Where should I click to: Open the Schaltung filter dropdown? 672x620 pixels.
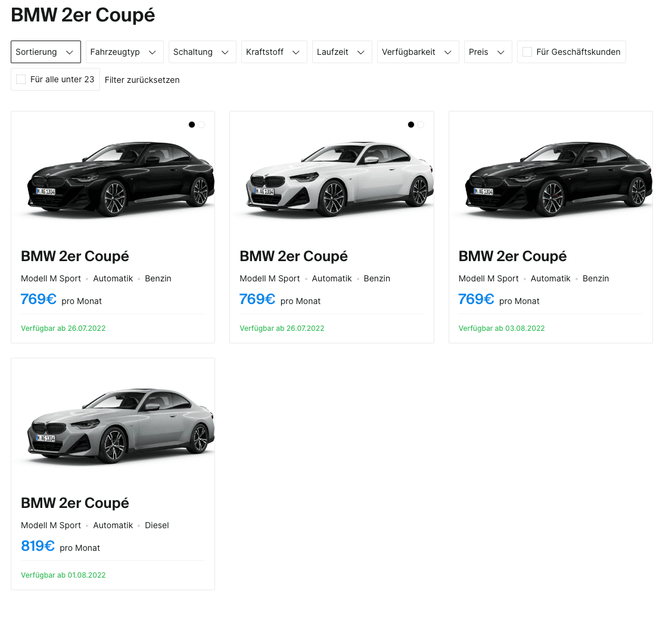[202, 52]
